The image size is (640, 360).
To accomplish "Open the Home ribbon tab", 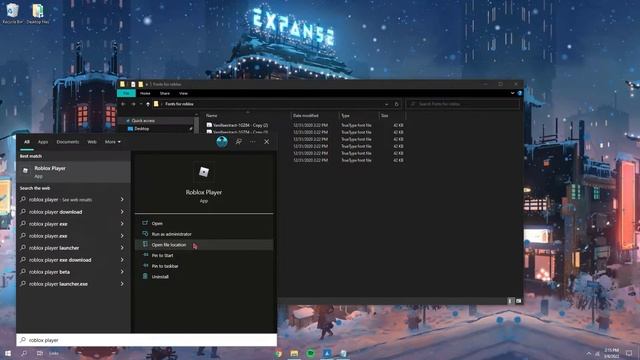I will (x=145, y=93).
